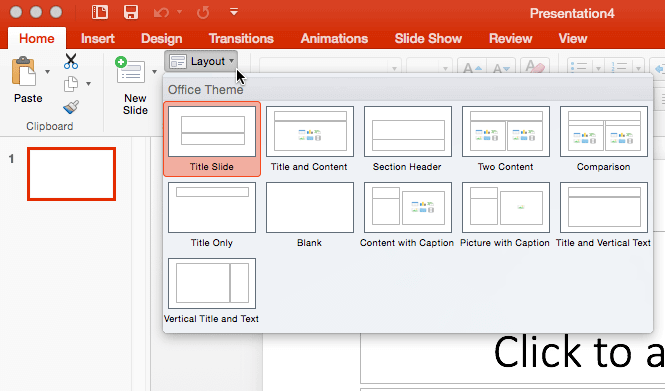Click the numbered list icon

tap(619, 67)
